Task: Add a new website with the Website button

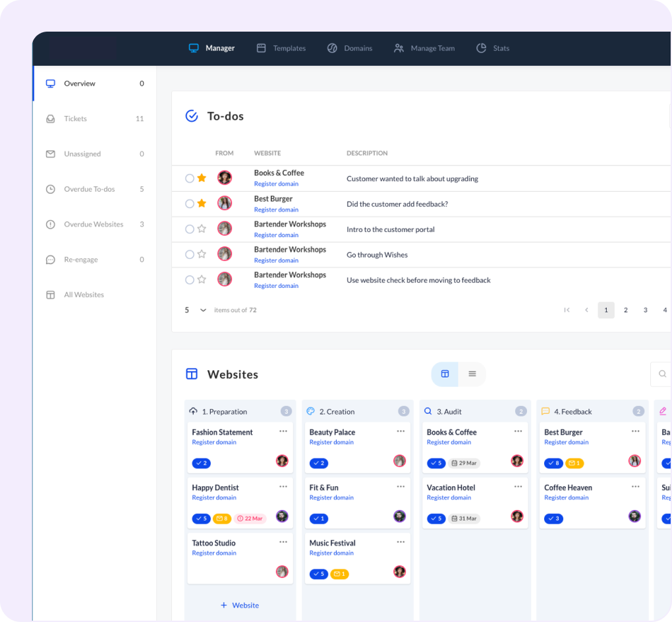Action: pyautogui.click(x=240, y=605)
